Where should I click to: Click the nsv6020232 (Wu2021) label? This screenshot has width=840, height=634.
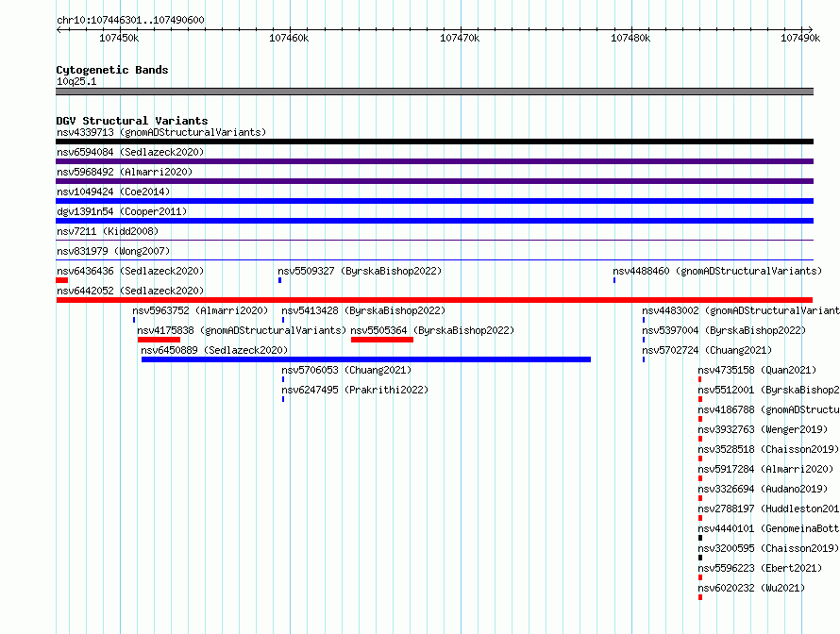(751, 588)
